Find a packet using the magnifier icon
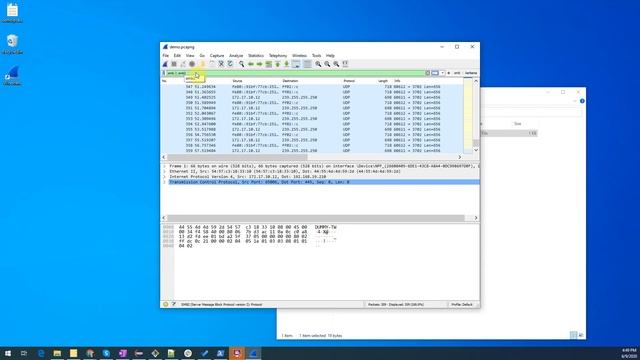The height and width of the screenshot is (360, 640). tap(242, 64)
